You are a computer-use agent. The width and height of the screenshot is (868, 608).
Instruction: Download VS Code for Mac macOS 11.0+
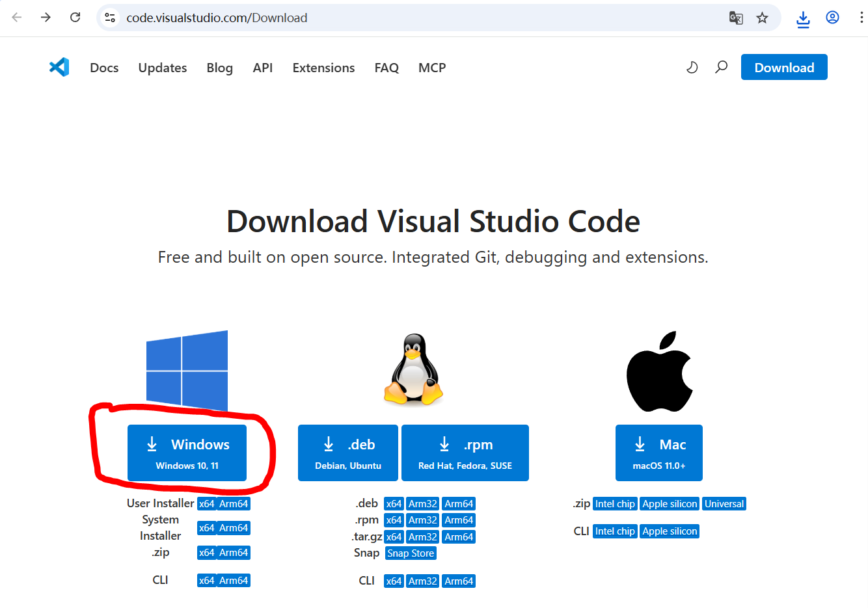coord(659,453)
